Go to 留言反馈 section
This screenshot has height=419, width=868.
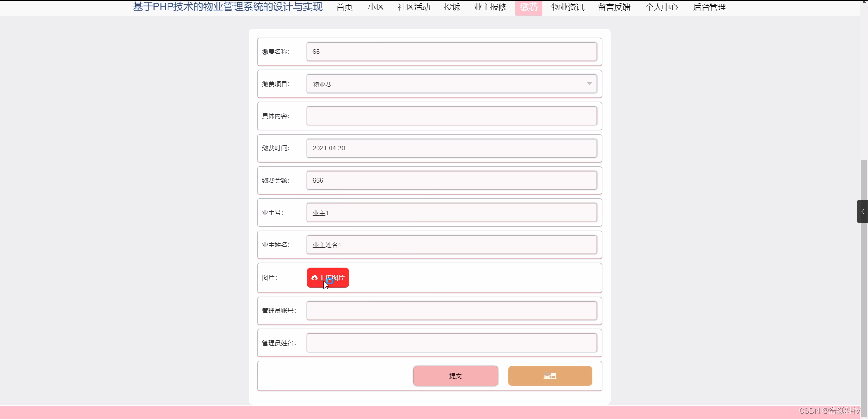pos(614,7)
